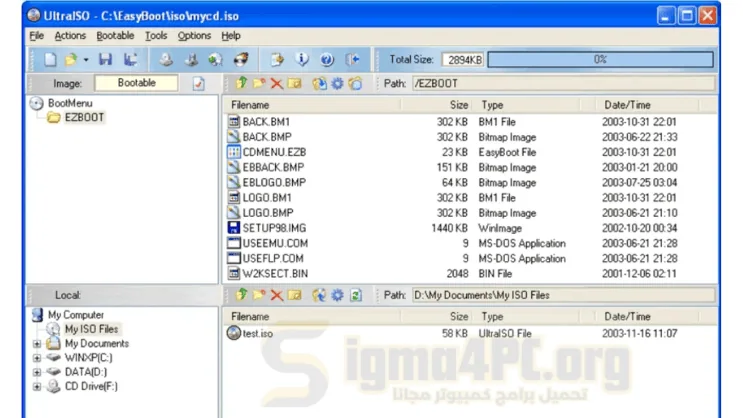Click the refresh page icon in local pane
743x418 pixels.
click(x=355, y=295)
